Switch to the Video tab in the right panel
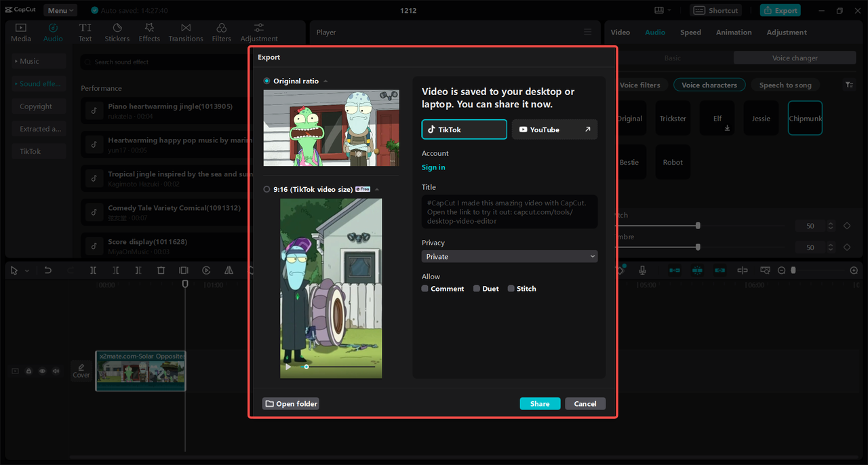The image size is (868, 465). pyautogui.click(x=620, y=32)
